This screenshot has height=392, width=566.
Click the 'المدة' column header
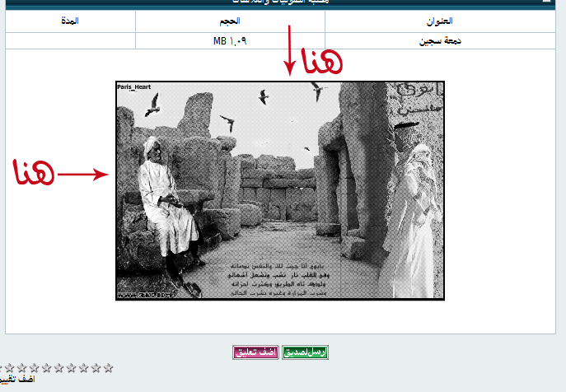(x=70, y=21)
